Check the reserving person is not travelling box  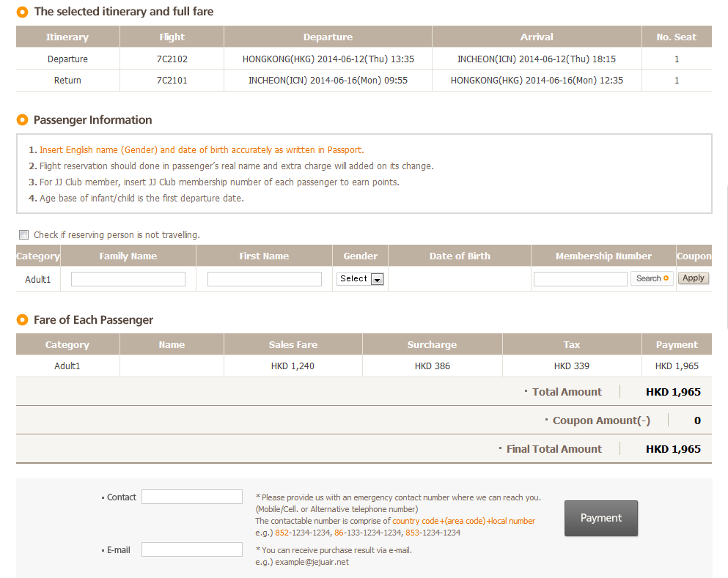point(24,235)
